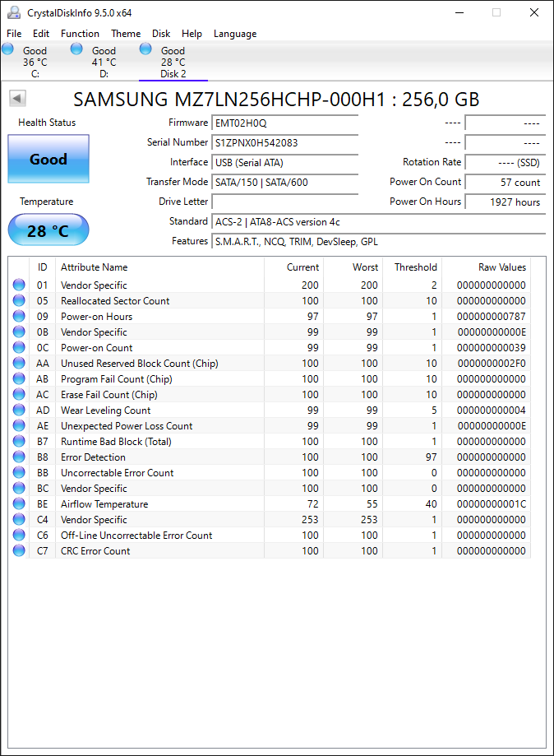Open the Theme menu
This screenshot has height=756, width=554.
coord(126,33)
